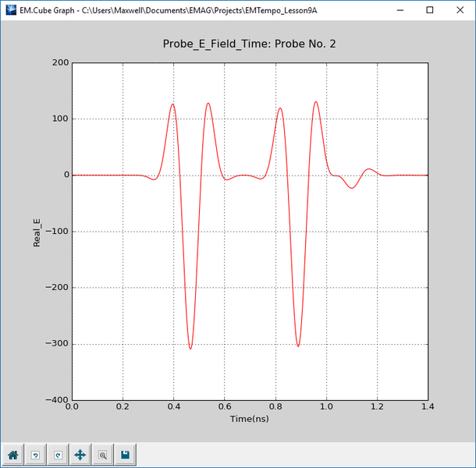Close the EM.Cube Graph window
Viewport: 476px width, 468px height.
pos(460,11)
